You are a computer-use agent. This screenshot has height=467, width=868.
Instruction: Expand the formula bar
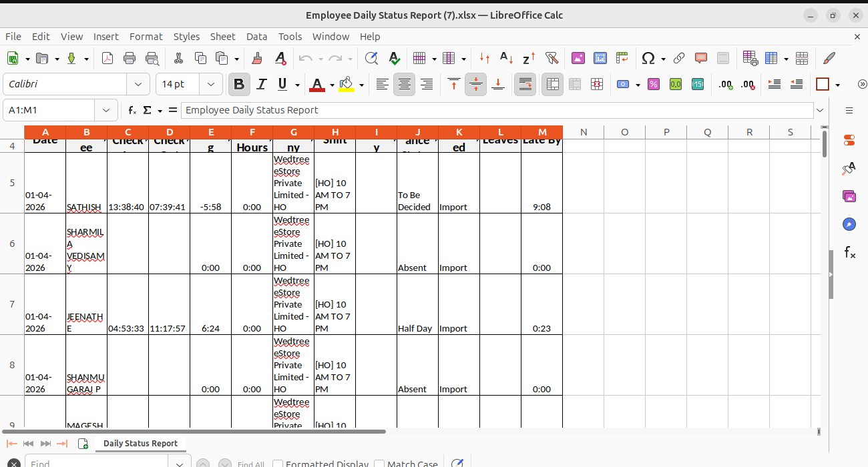coord(820,110)
